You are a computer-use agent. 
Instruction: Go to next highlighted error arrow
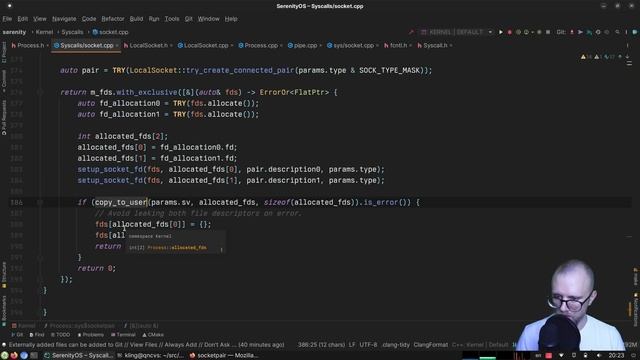(x=627, y=57)
